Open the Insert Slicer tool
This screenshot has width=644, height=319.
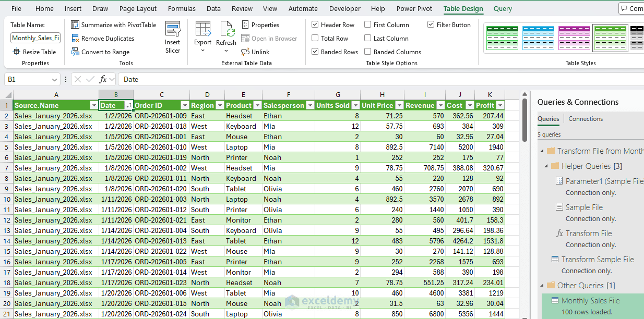173,38
